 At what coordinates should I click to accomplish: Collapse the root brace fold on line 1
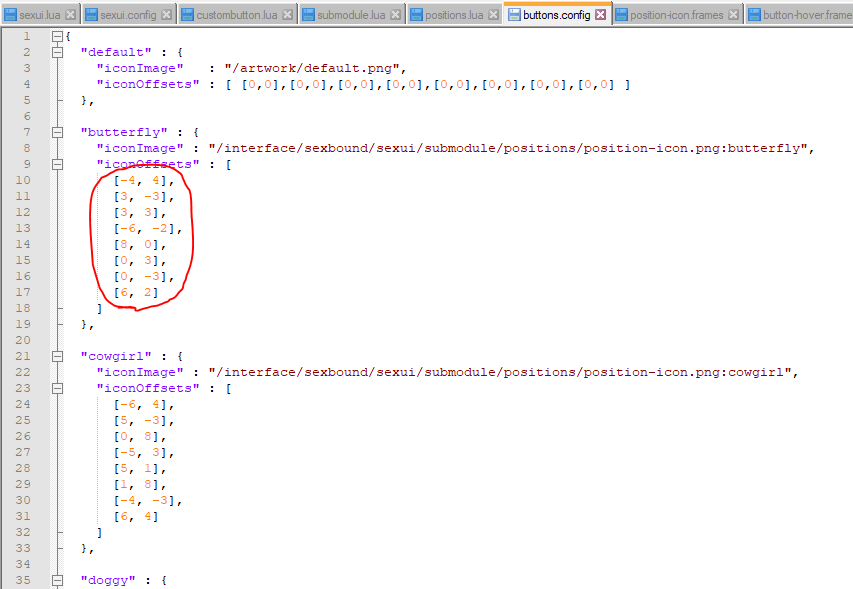57,36
